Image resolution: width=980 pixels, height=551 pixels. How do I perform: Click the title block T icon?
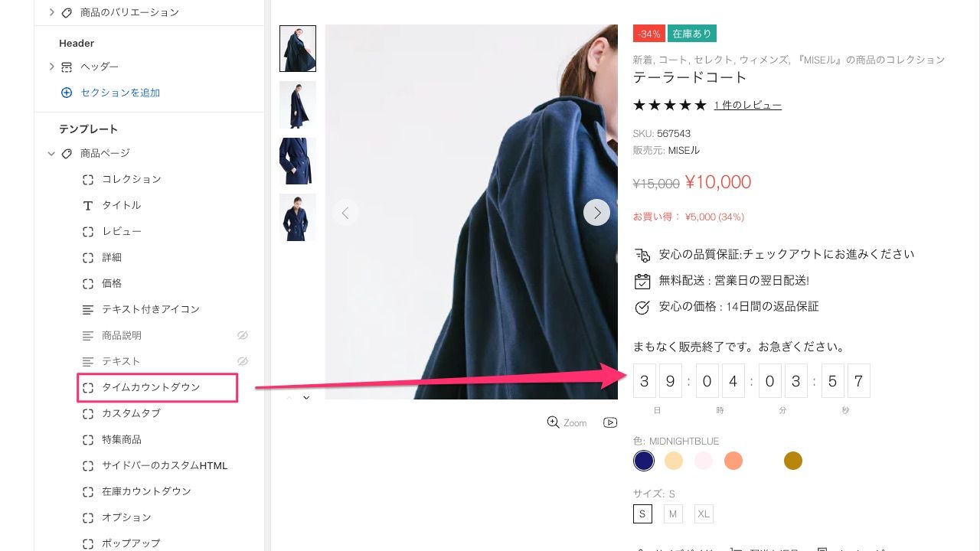88,205
